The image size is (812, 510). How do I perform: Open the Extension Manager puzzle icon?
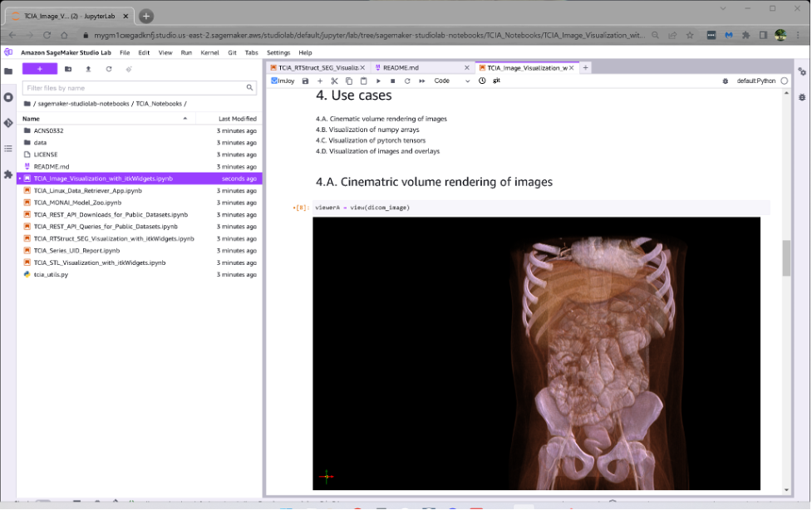(x=8, y=174)
